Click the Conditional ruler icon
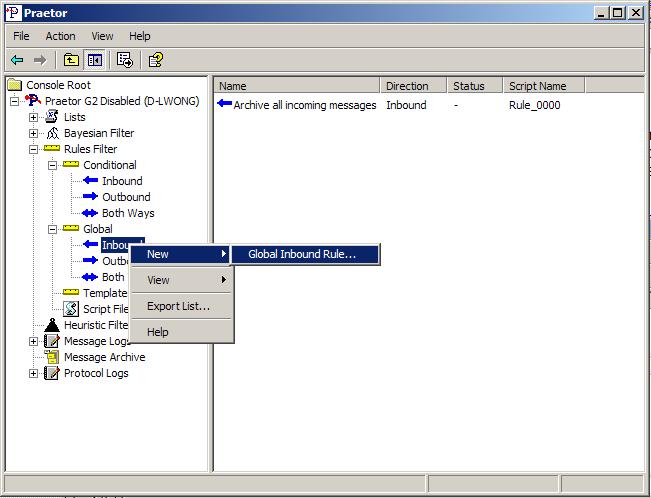651x498 pixels. (x=71, y=164)
